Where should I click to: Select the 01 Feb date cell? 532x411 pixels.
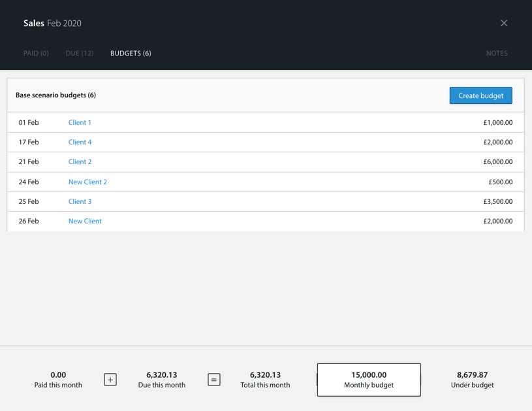coord(31,122)
